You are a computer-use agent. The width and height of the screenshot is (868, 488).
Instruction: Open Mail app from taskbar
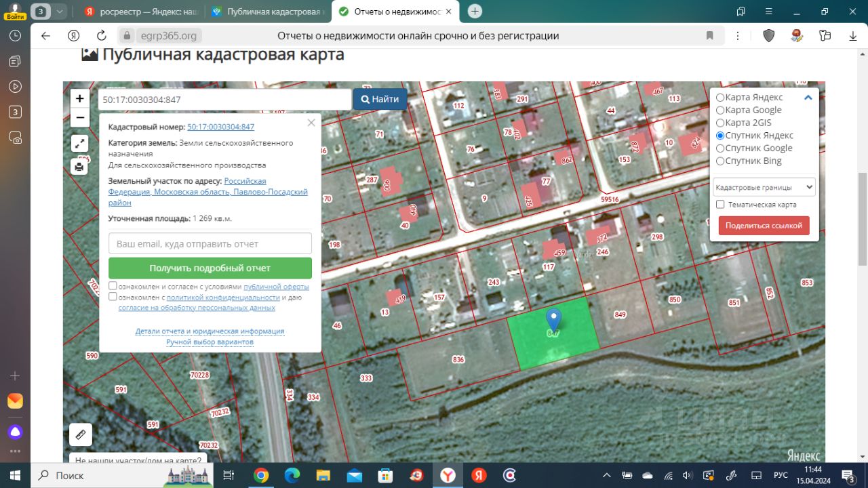coord(355,475)
